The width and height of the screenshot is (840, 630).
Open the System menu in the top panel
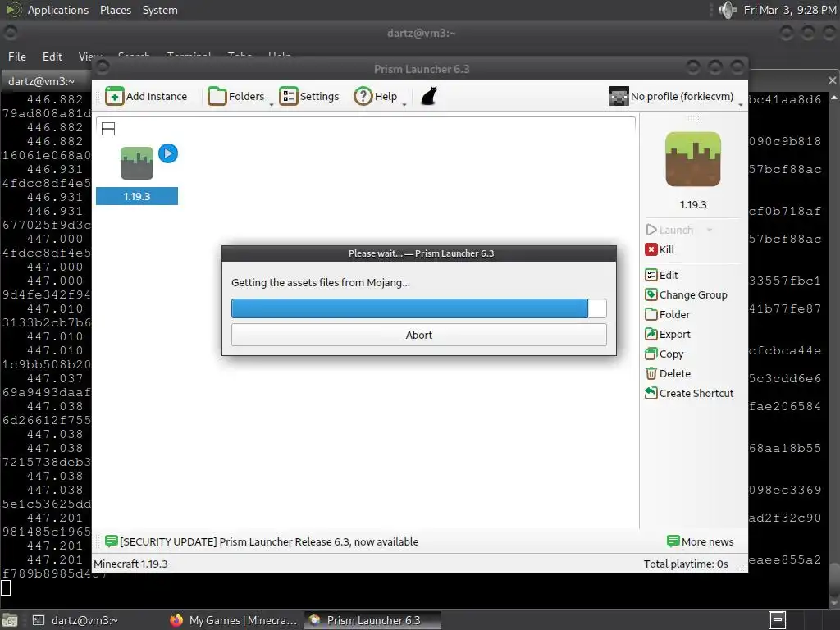(160, 10)
